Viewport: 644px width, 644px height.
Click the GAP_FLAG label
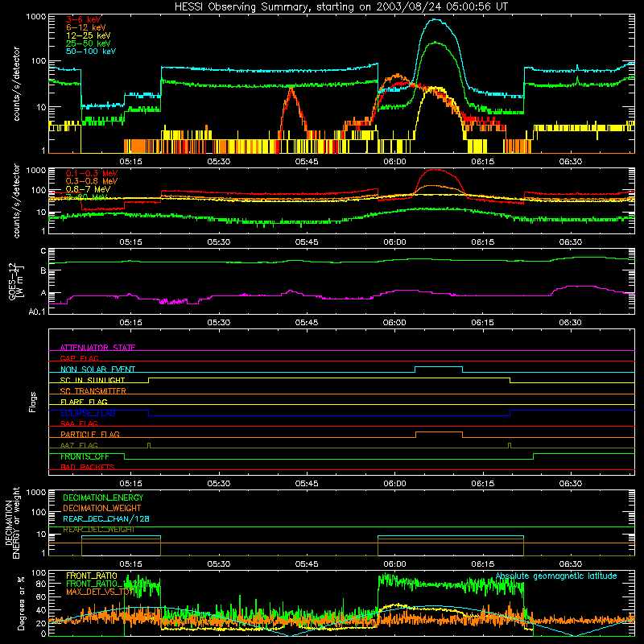pos(79,358)
